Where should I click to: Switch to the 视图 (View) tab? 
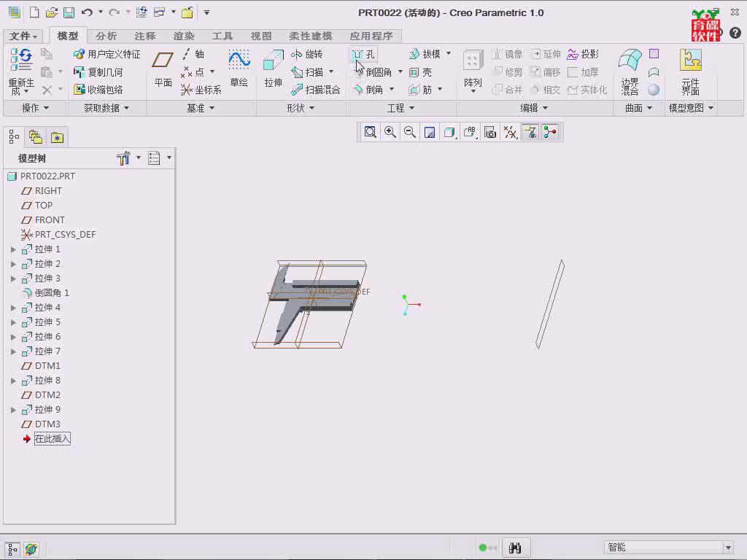click(x=261, y=36)
